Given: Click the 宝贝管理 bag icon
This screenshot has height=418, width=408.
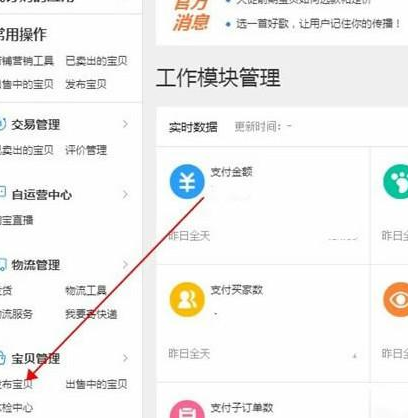Looking at the screenshot, I should [x=2, y=358].
